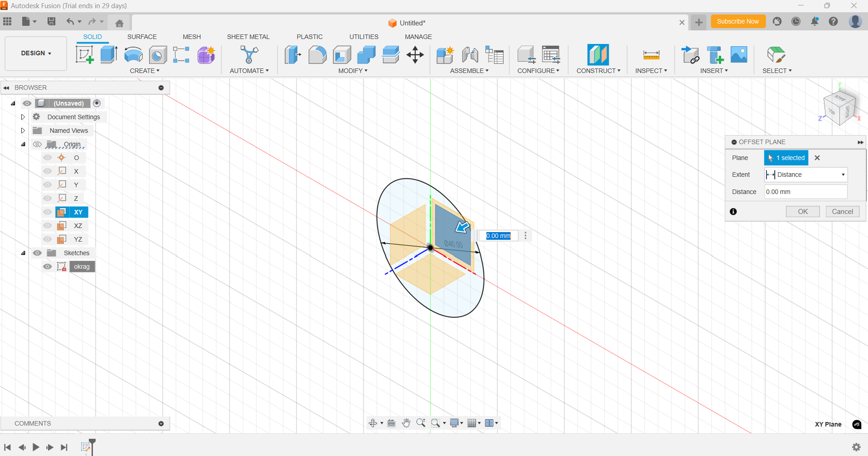Open new design tab with plus

coord(699,22)
